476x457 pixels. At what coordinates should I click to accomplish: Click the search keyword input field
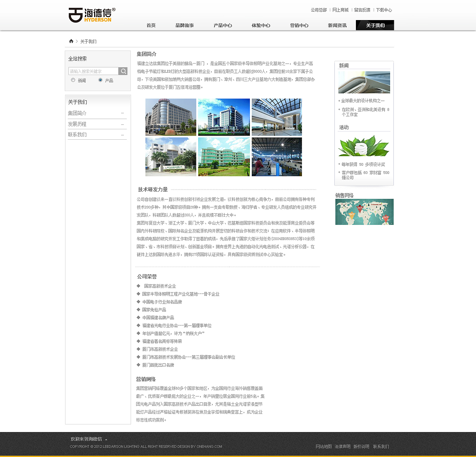click(x=93, y=71)
